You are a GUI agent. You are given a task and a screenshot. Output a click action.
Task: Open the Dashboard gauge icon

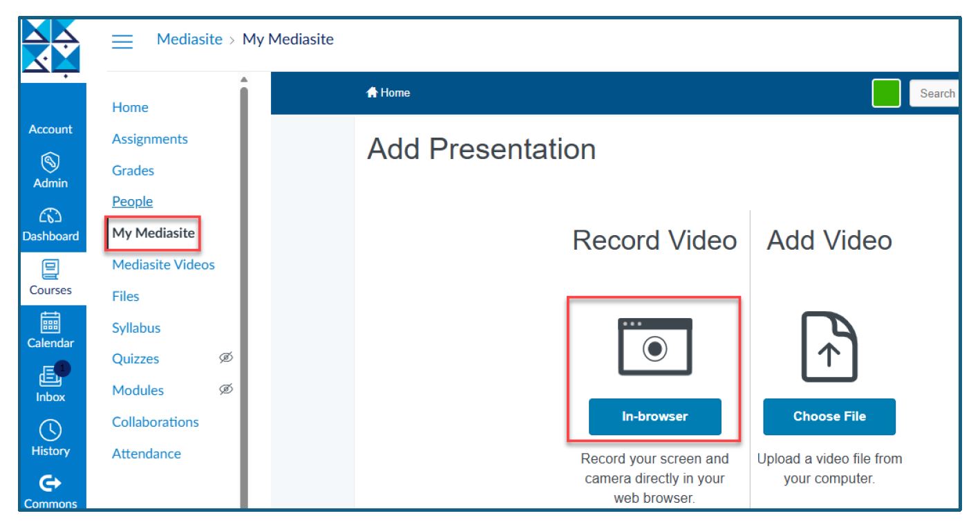[x=53, y=214]
